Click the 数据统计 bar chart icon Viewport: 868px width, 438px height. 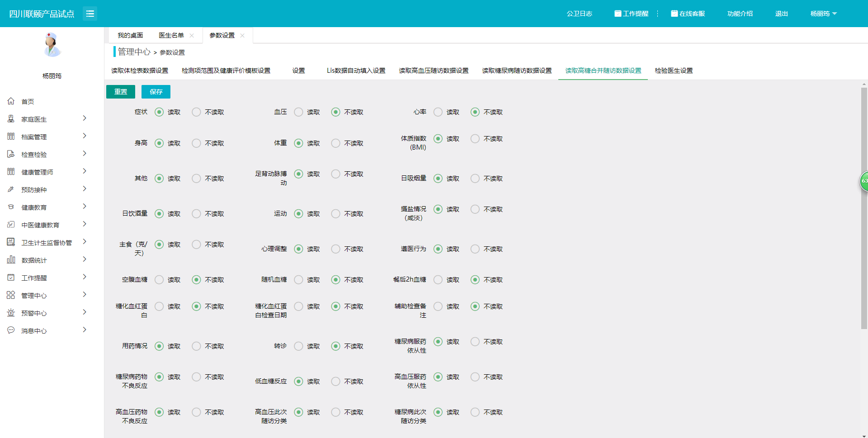(x=11, y=260)
